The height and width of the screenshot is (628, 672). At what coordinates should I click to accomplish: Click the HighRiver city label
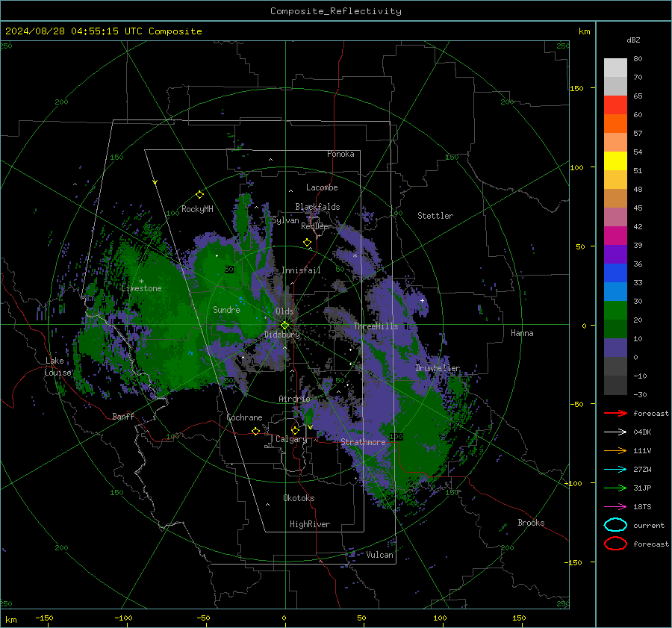click(310, 524)
